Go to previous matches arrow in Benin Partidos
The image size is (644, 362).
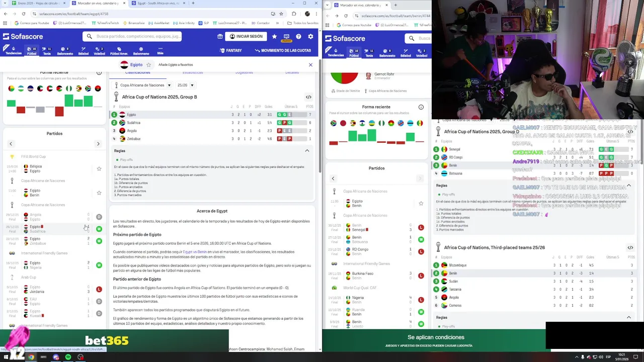point(333,178)
